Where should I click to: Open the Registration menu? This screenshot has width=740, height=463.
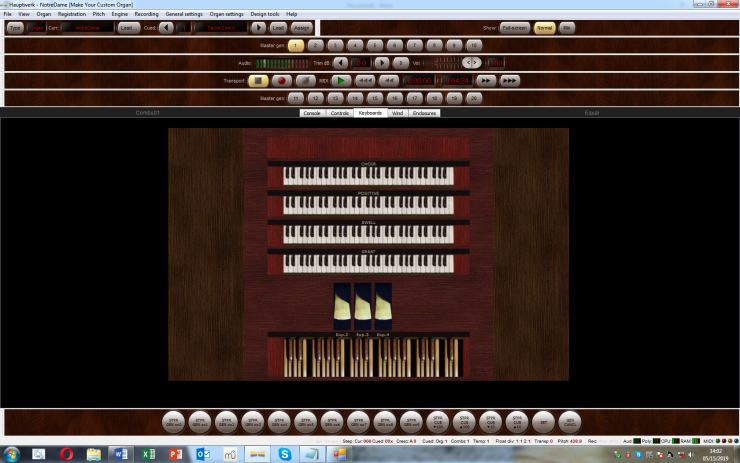pyautogui.click(x=72, y=14)
